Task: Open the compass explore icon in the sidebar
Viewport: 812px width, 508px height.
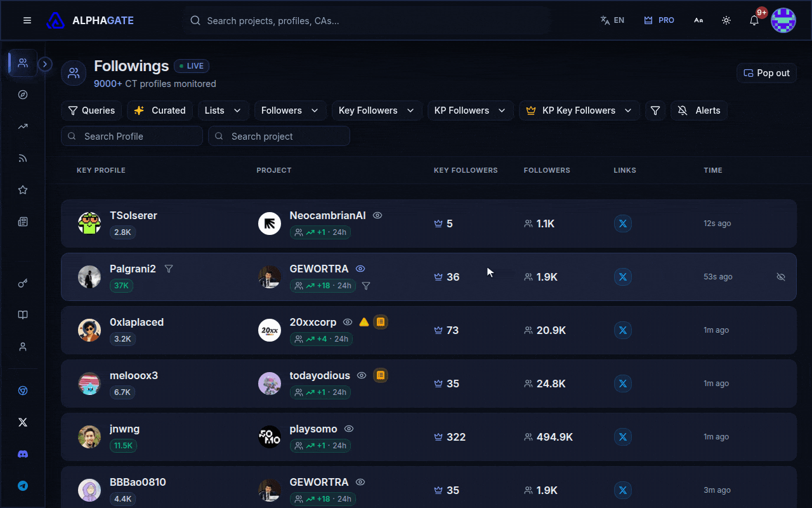Action: click(x=23, y=95)
